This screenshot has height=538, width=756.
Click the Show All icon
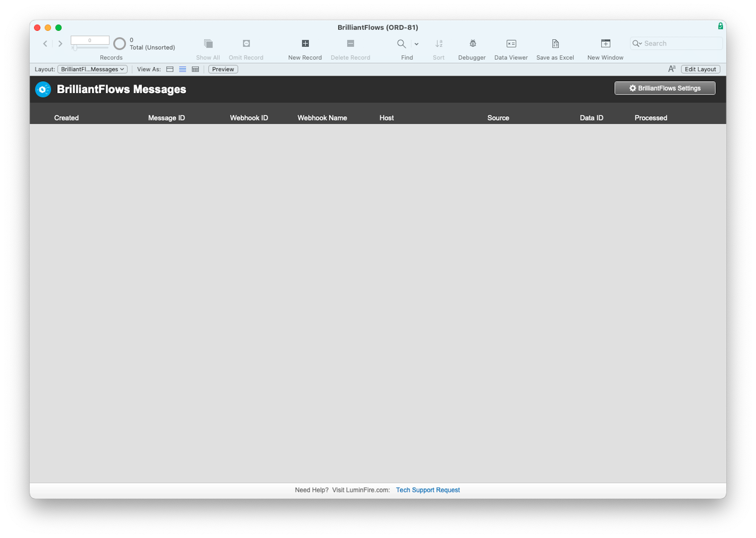(208, 44)
